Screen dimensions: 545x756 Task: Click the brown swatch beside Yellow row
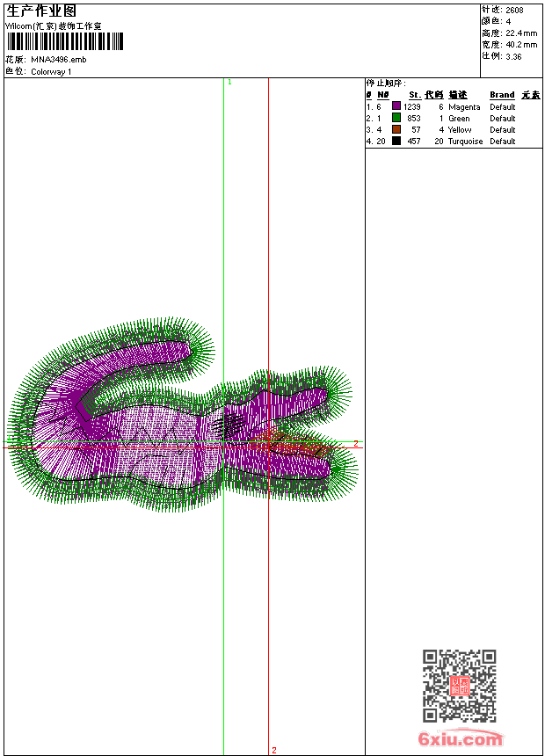pyautogui.click(x=396, y=129)
